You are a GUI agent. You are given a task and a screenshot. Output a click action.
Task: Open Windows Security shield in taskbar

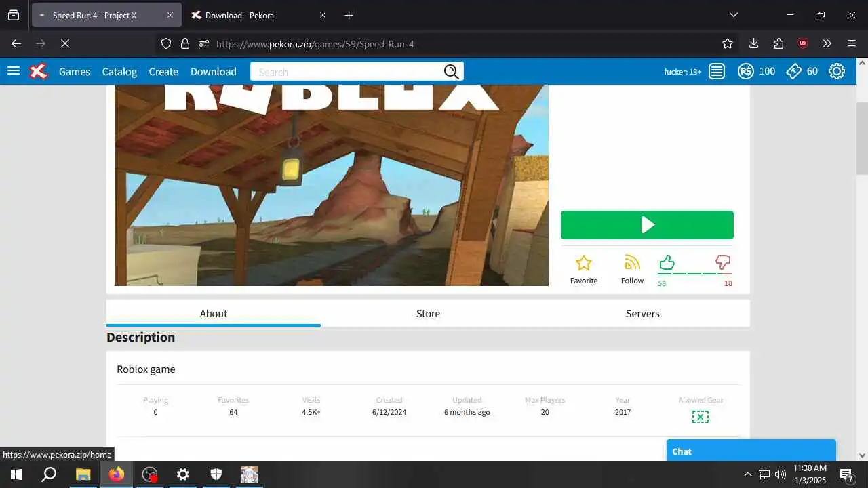[216, 474]
